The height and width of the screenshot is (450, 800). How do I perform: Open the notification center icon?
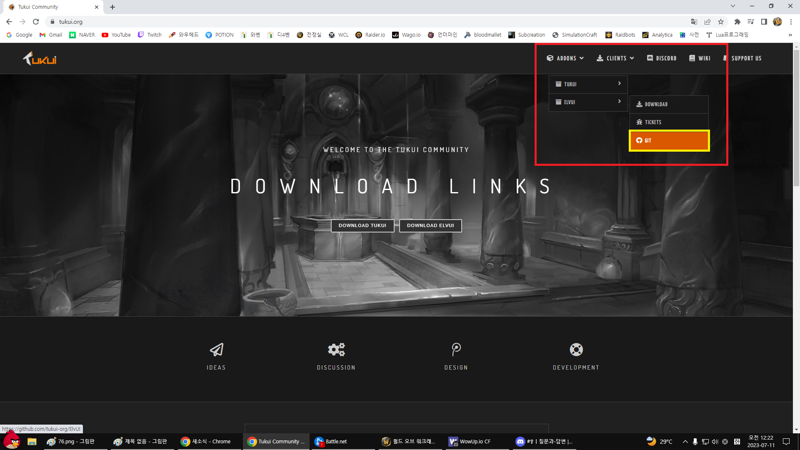786,441
